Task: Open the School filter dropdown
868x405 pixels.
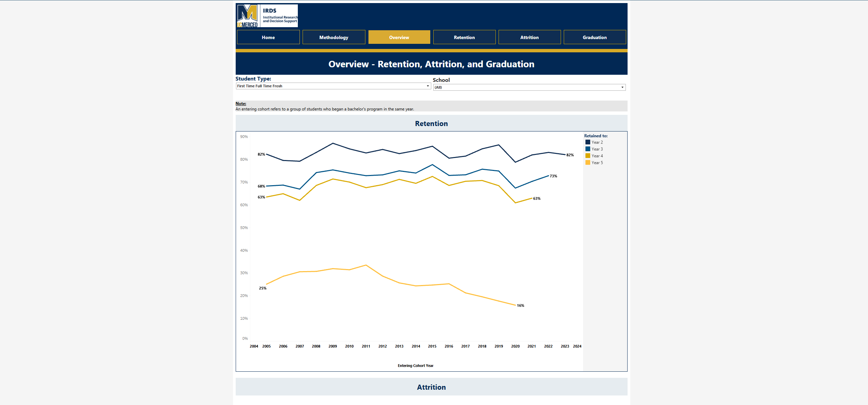Action: click(x=528, y=87)
